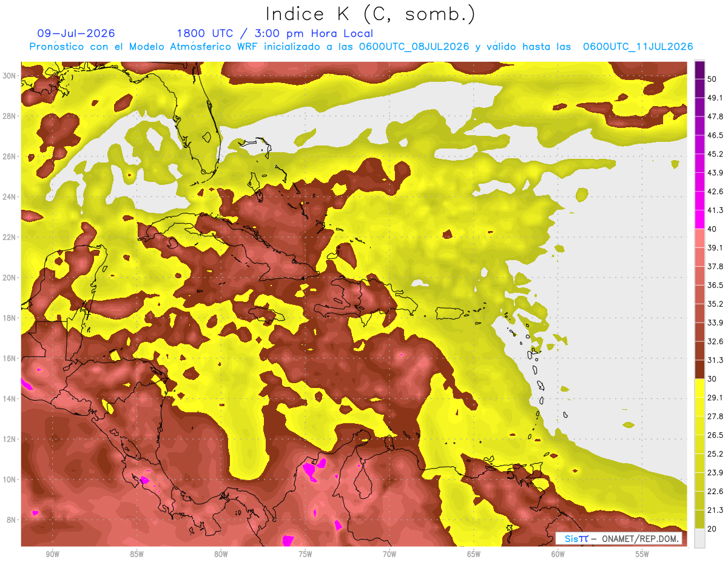The height and width of the screenshot is (562, 728).
Task: Click the '1800 UTC / 3:00 pm Hora Local' text
Action: click(275, 33)
